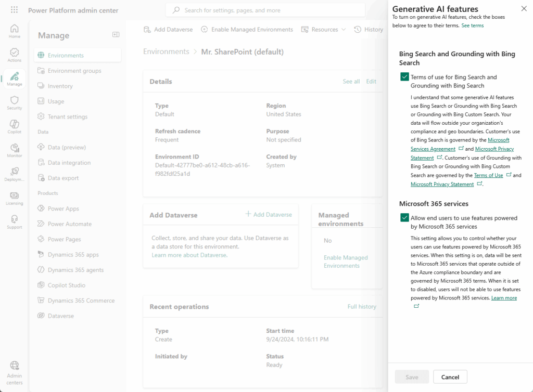Open Environment groups
This screenshot has height=392, width=533.
point(78,71)
